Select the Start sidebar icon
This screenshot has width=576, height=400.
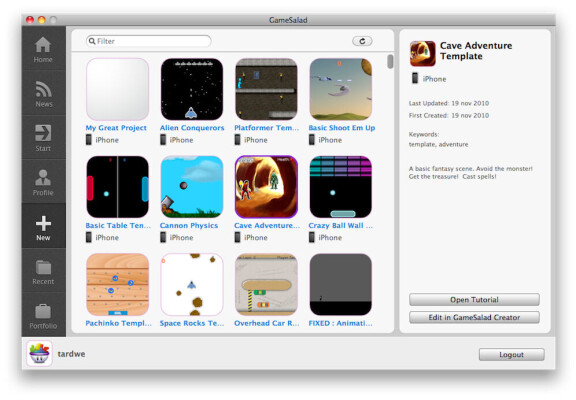point(43,133)
